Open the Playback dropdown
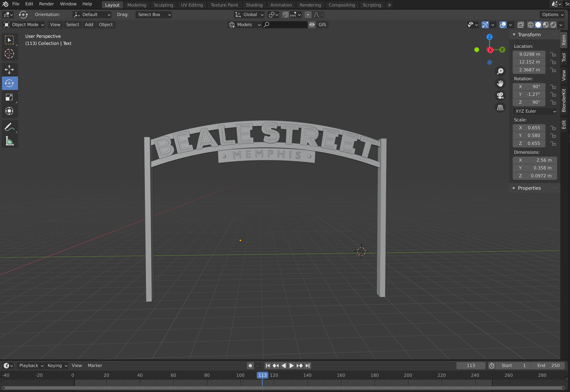The image size is (570, 392). [x=31, y=366]
